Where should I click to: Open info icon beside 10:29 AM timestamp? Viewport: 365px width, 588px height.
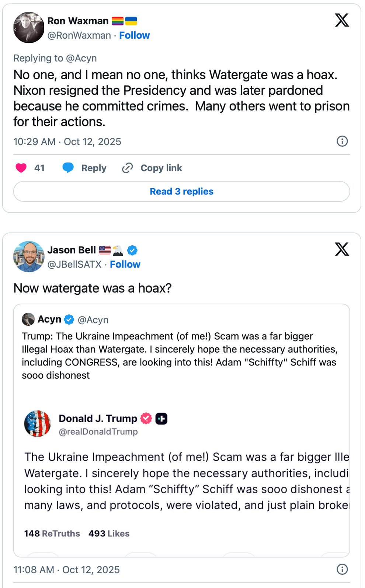(342, 141)
